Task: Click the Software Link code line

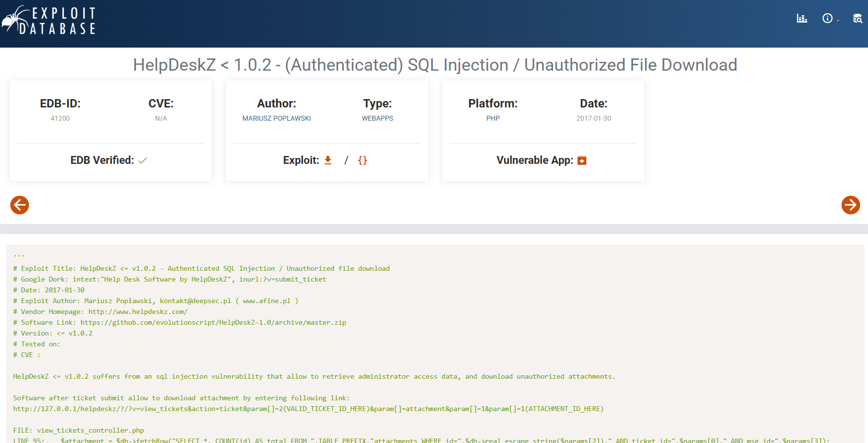Action: (180, 322)
